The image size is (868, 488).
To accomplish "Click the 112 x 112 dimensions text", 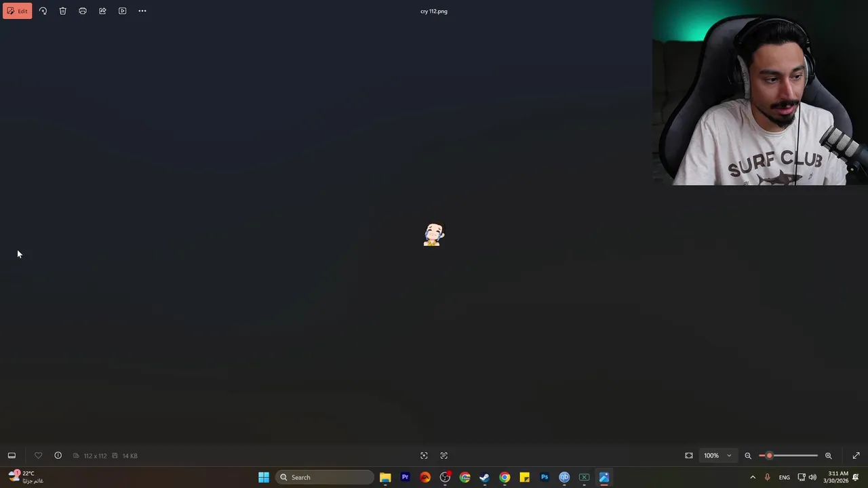I will point(95,456).
